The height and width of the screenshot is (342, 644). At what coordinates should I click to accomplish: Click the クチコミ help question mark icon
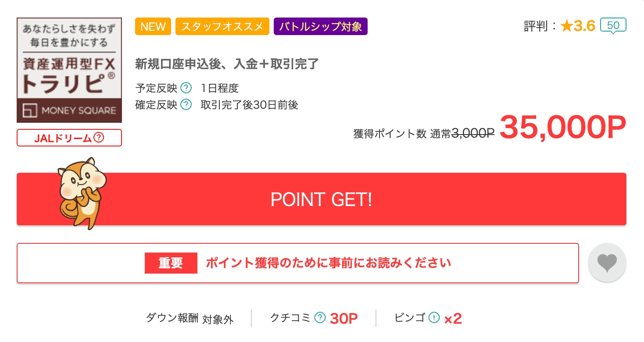(x=320, y=318)
